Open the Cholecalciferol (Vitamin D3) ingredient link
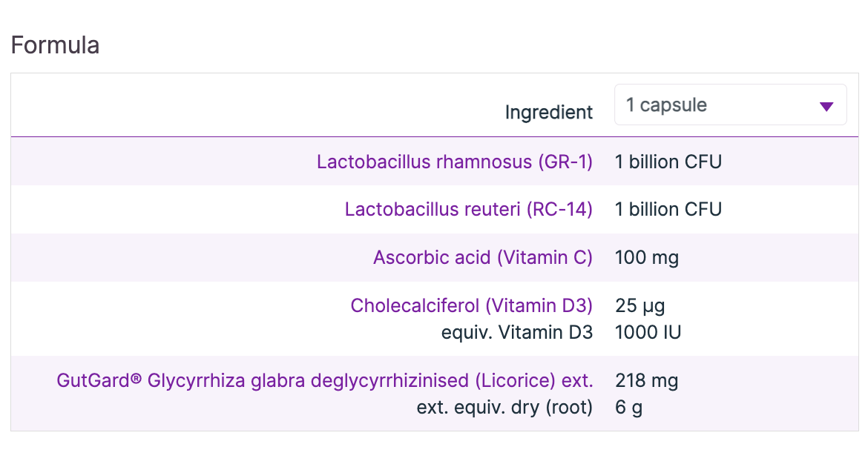 [471, 305]
